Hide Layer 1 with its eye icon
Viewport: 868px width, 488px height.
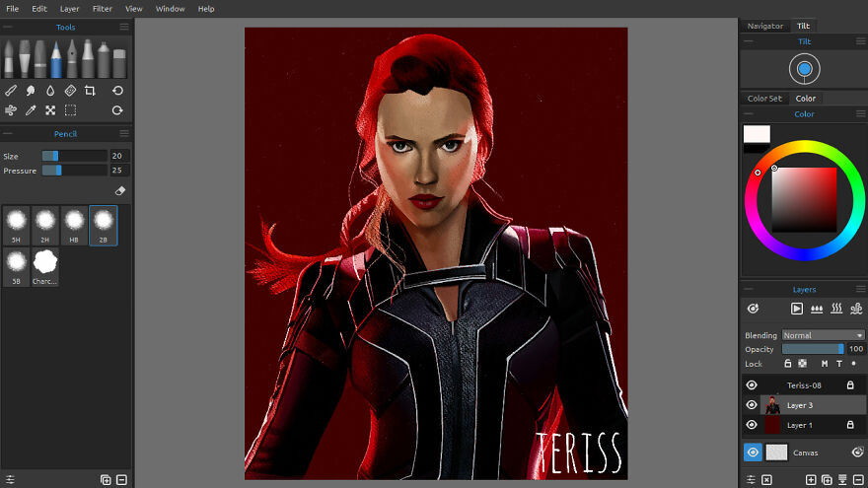(752, 425)
